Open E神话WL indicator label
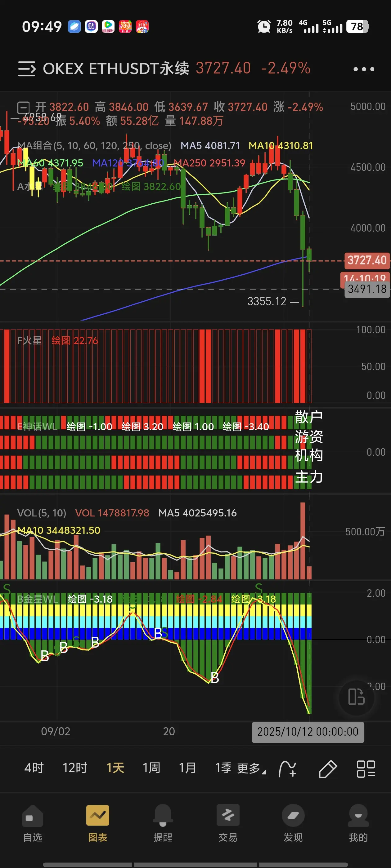This screenshot has width=391, height=868. click(37, 427)
